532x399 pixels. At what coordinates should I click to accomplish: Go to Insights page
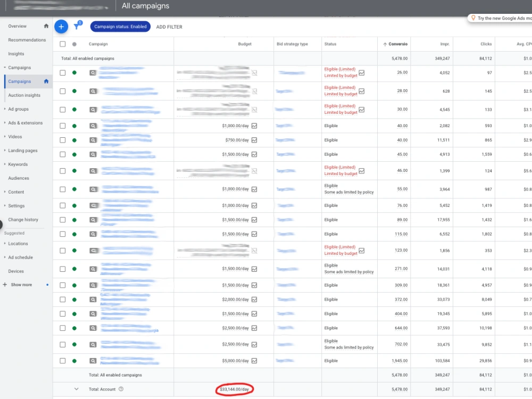(x=16, y=54)
